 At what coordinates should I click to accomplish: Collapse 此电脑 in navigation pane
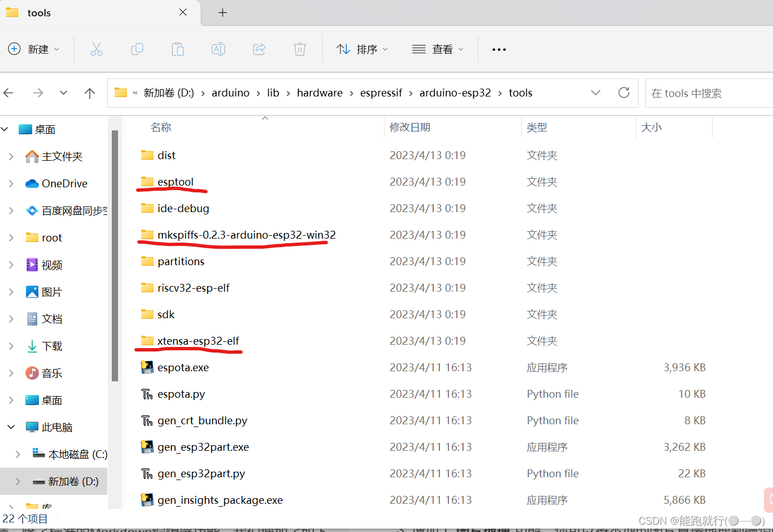[x=11, y=427]
